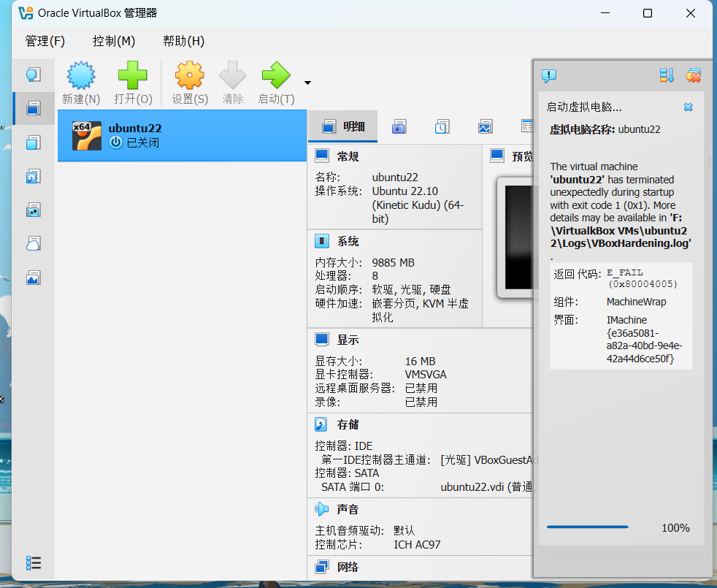Click the VirtualBox logo in the title bar

(26, 13)
